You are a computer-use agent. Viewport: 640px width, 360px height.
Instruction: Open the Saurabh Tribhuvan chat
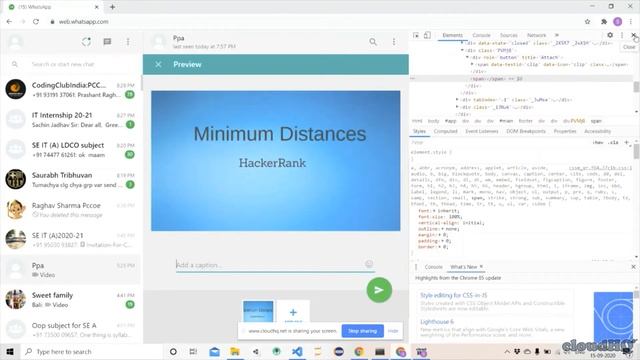[x=70, y=180]
